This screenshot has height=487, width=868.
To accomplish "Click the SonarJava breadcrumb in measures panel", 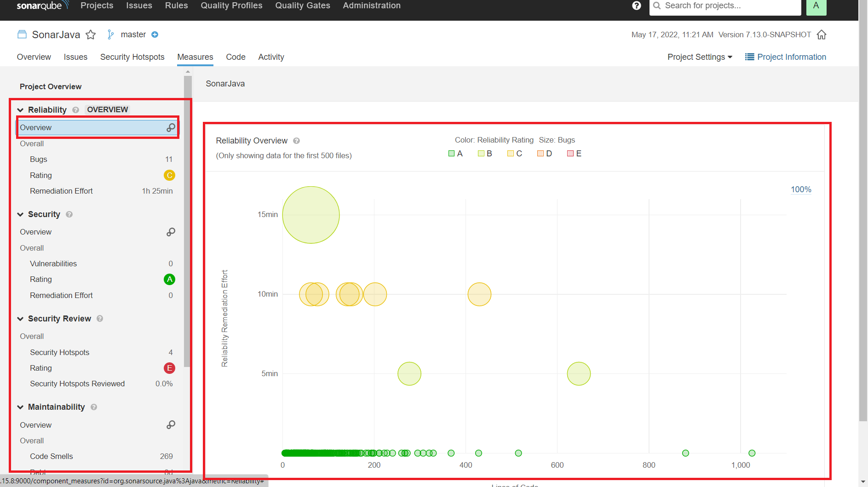I will pyautogui.click(x=225, y=84).
